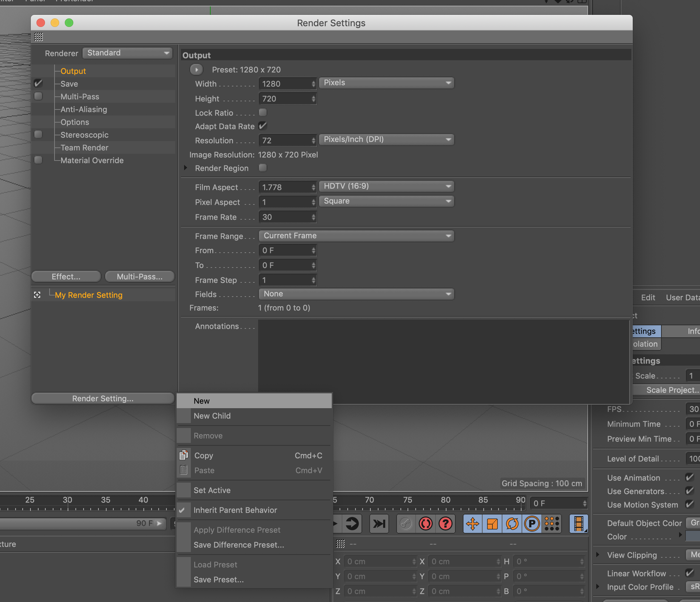Uncheck the Save option checkbox
700x602 pixels.
coord(38,84)
